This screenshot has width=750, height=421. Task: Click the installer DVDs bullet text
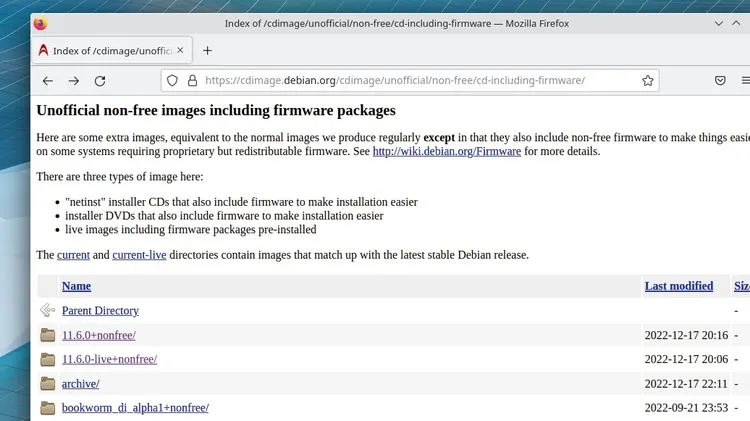(x=224, y=216)
